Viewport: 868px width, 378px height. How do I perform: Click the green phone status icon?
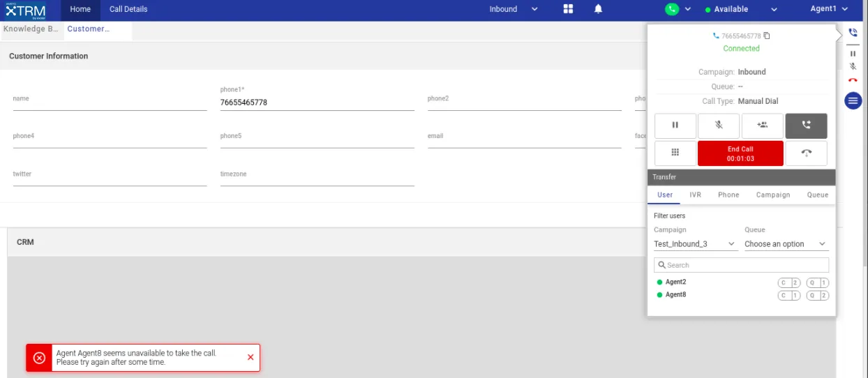672,9
